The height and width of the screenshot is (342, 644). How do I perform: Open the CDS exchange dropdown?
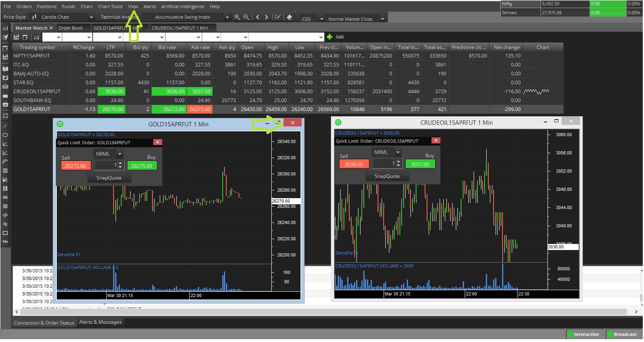click(x=322, y=19)
